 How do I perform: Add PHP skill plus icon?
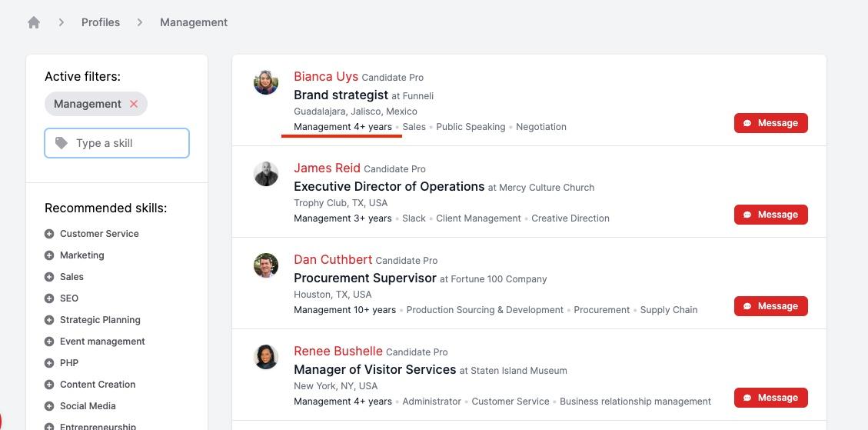point(49,363)
